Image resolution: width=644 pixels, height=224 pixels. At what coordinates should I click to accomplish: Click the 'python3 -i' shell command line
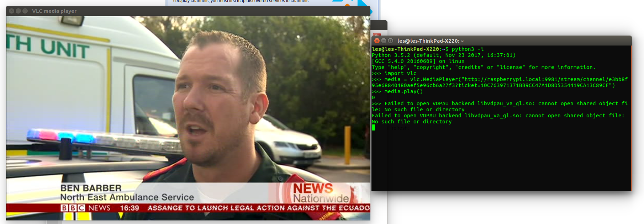[x=428, y=49]
